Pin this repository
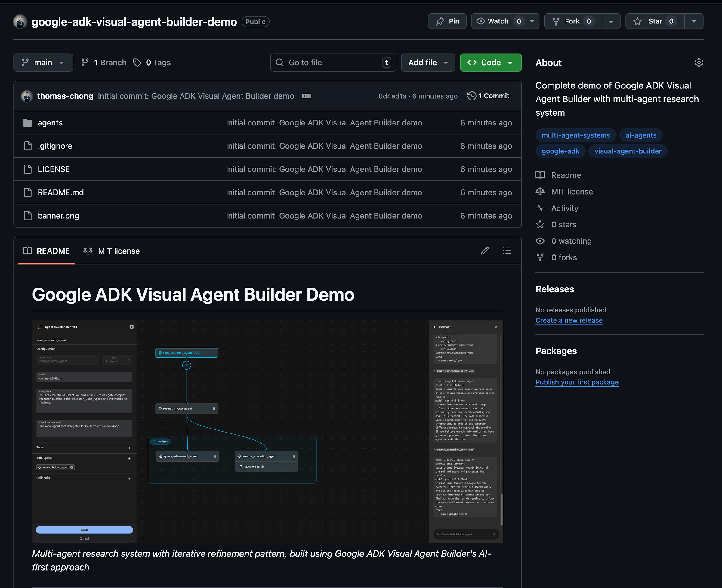This screenshot has height=588, width=722. [447, 21]
